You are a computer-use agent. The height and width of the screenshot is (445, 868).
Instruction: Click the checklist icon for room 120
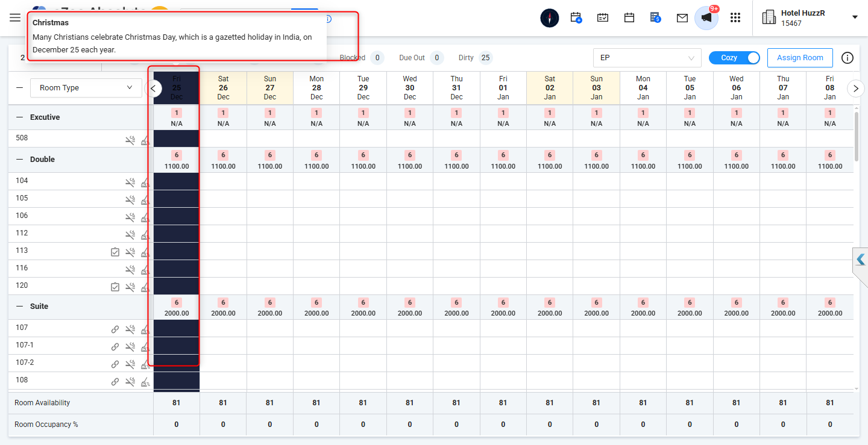pyautogui.click(x=115, y=287)
